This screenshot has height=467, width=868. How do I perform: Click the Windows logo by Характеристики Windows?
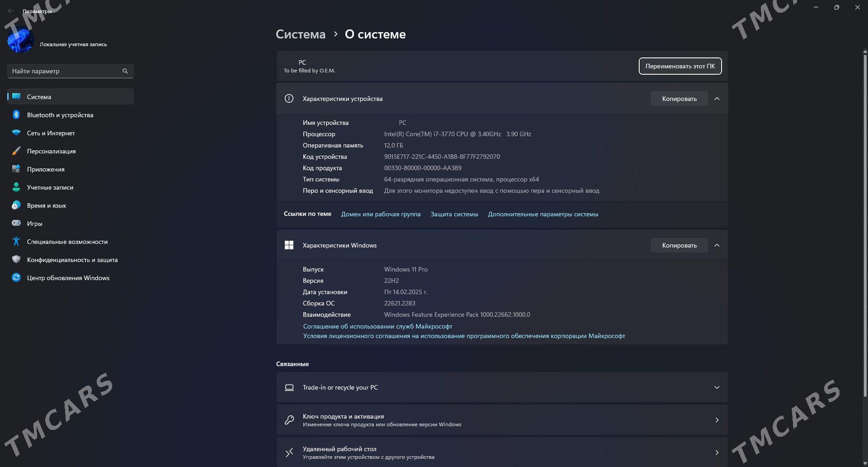[x=289, y=245]
